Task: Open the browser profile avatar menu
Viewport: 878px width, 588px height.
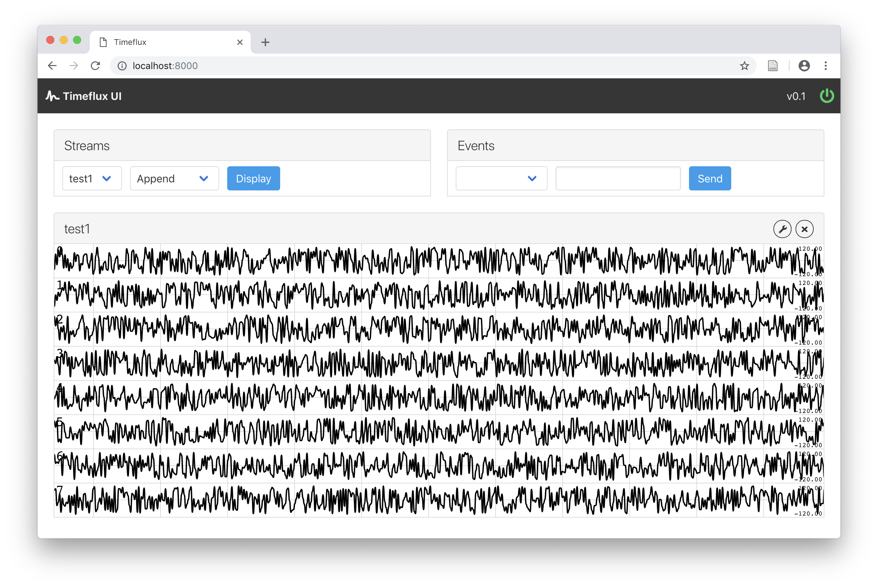Action: 804,66
